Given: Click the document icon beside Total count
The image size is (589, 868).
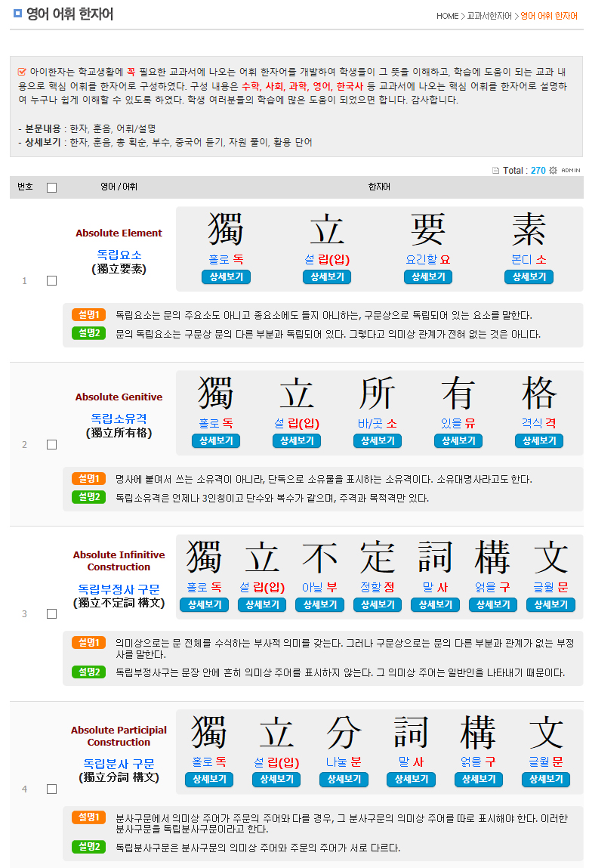Looking at the screenshot, I should (x=495, y=171).
